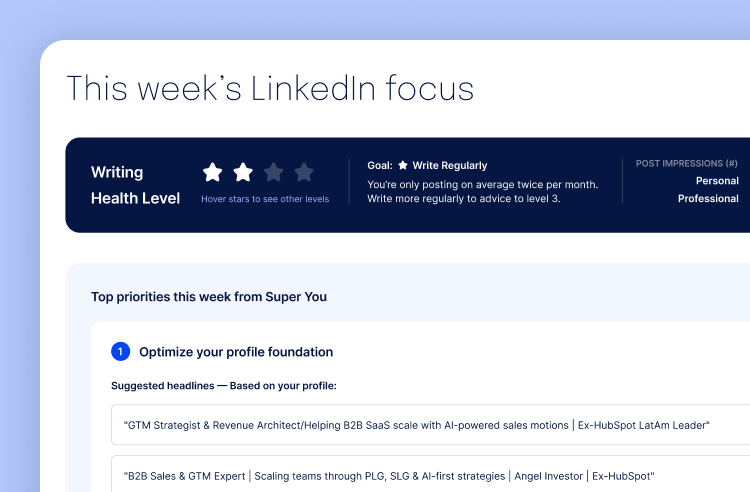Open 'Optimize your profile foundation' priority
750x492 pixels.
click(236, 352)
